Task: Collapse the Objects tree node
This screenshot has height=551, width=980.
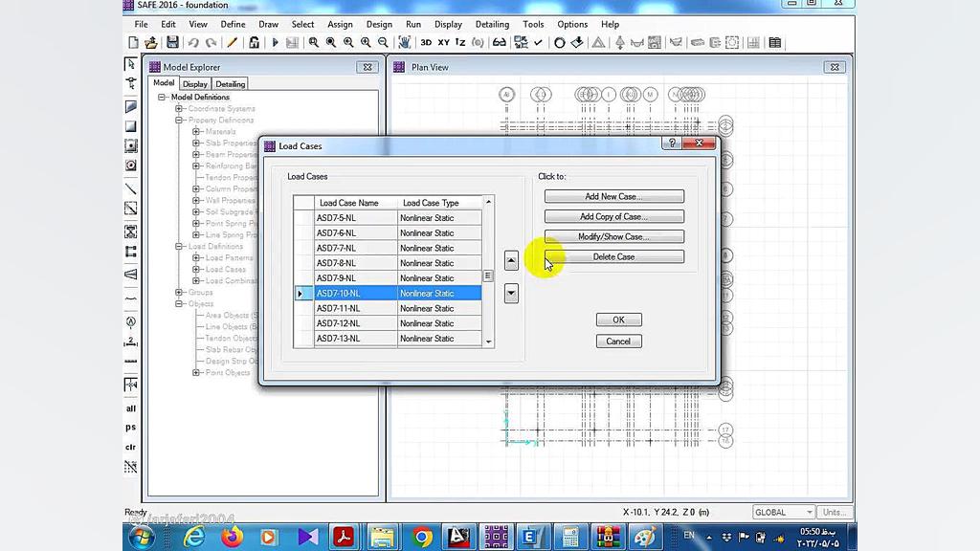Action: click(179, 303)
